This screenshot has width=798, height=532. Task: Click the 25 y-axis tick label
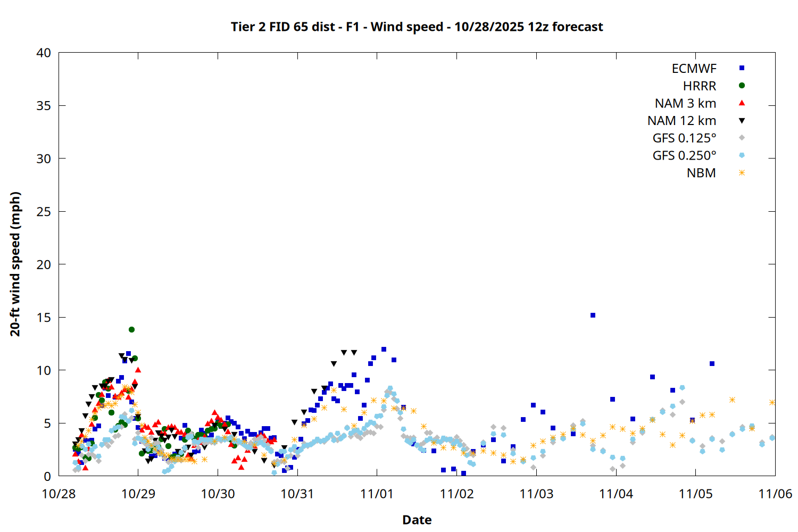44,212
